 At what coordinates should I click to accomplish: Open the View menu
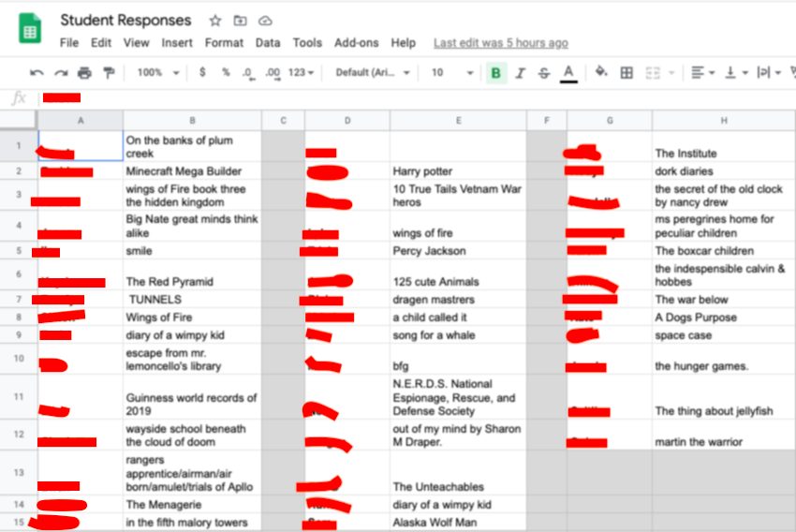point(136,43)
